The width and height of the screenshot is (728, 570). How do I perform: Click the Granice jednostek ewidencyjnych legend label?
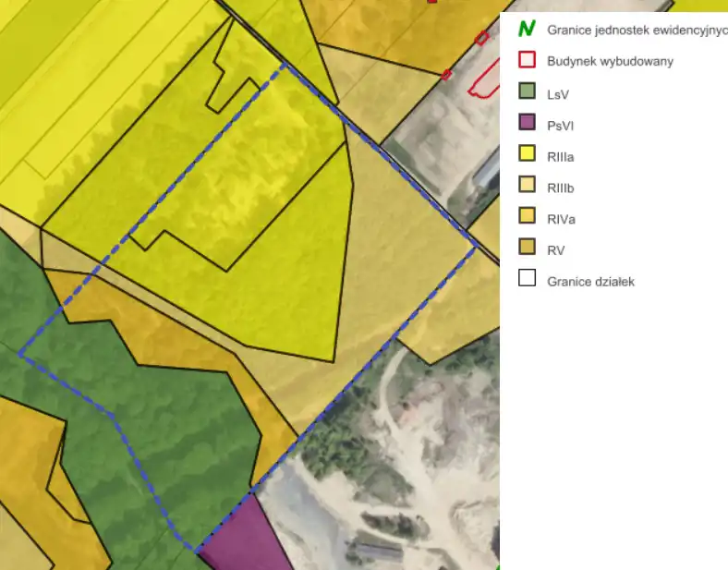coord(636,30)
